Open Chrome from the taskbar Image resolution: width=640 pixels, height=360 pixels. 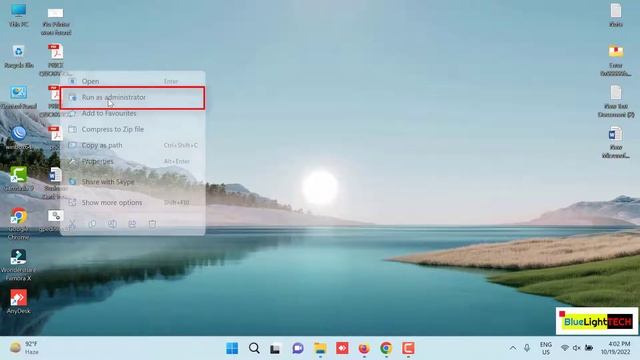point(386,348)
